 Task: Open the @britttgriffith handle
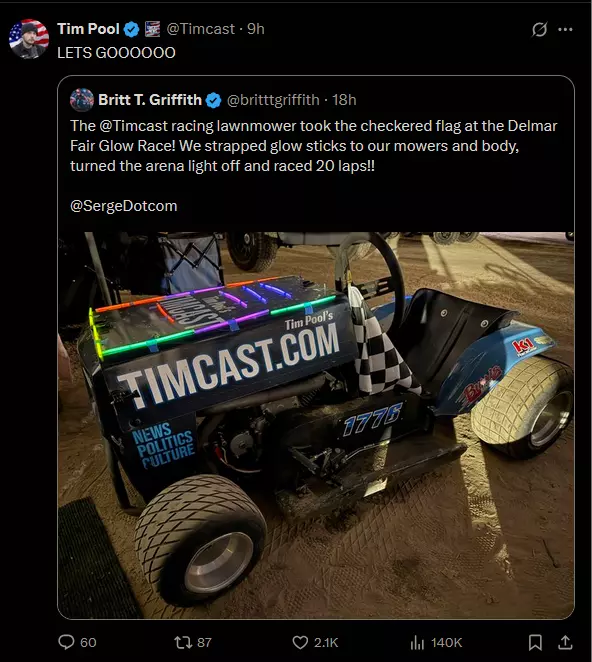(x=273, y=100)
